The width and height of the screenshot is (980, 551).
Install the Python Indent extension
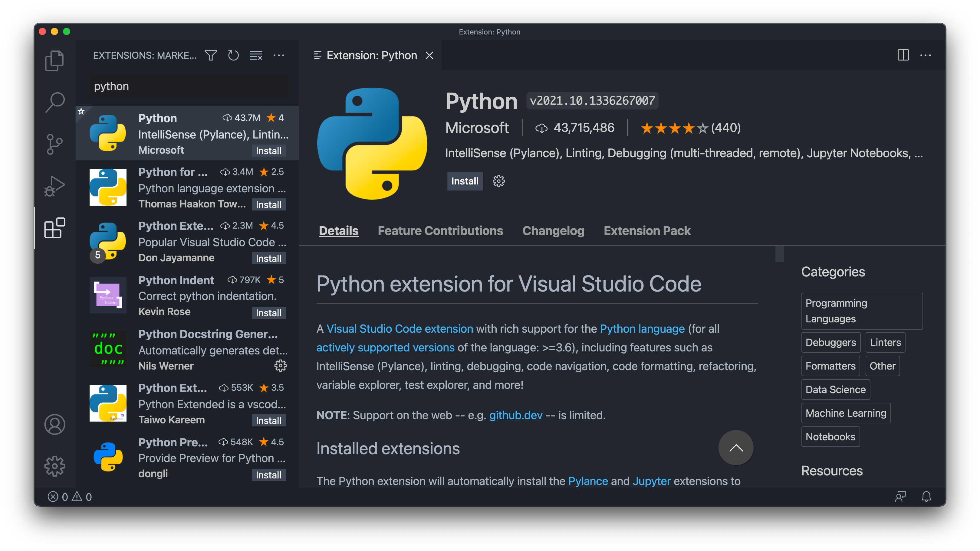pyautogui.click(x=268, y=313)
